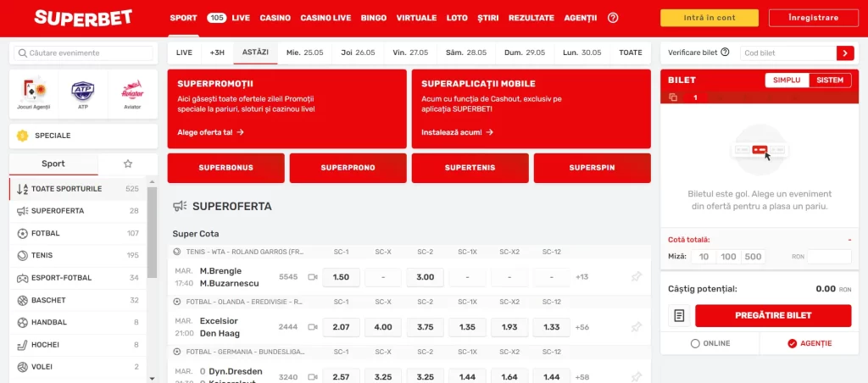The width and height of the screenshot is (868, 383).
Task: Open the Live menu with 105 badge
Action: tap(229, 18)
